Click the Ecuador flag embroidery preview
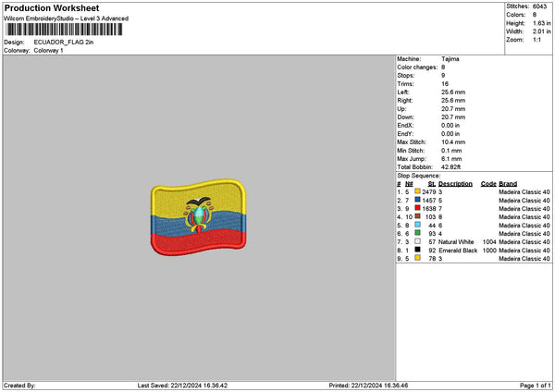 (x=199, y=217)
